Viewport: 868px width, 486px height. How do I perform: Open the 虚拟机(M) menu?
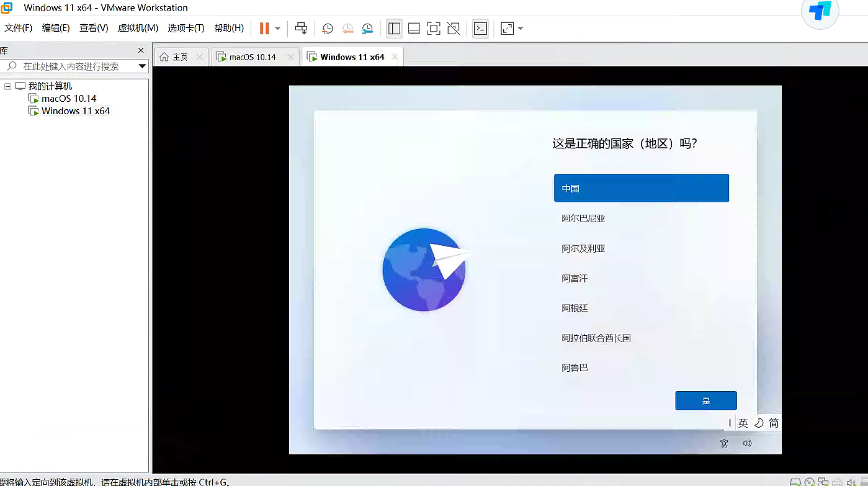[138, 29]
